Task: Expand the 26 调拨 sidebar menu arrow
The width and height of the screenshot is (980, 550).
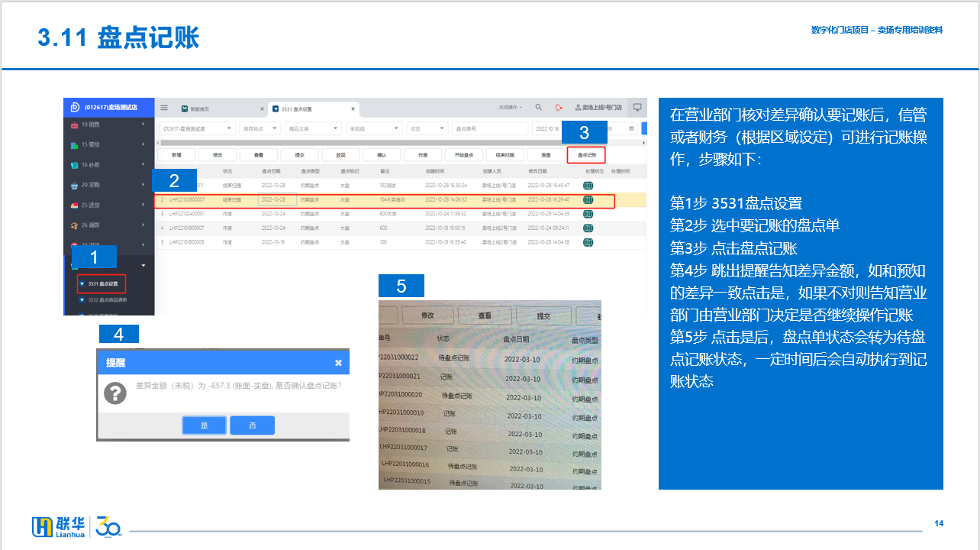Action: point(143,225)
